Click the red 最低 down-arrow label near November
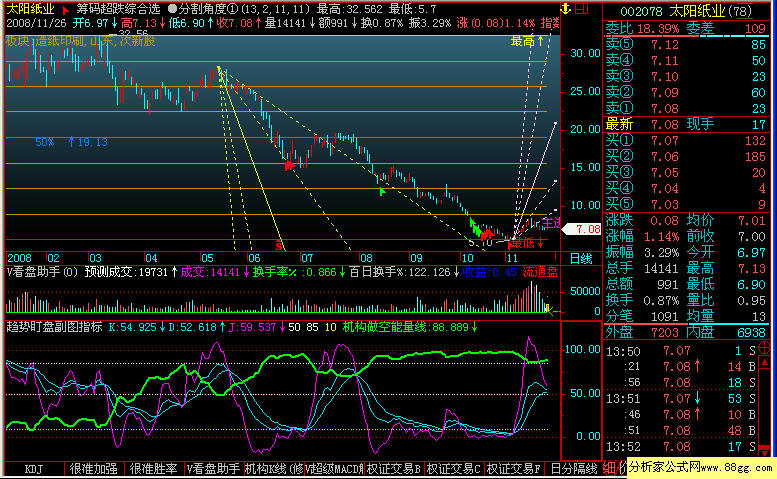 [x=527, y=243]
